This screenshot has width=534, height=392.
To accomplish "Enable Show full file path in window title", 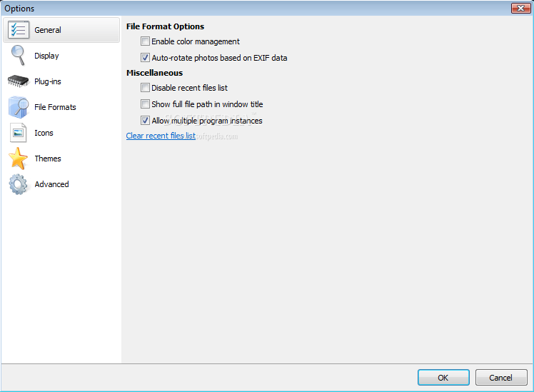I will point(145,104).
